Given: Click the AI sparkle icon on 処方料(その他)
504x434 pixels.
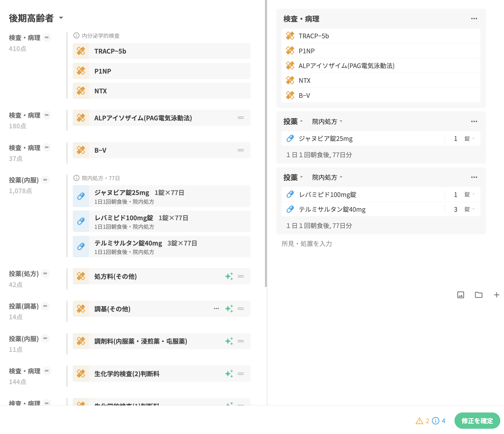Looking at the screenshot, I should 229,276.
